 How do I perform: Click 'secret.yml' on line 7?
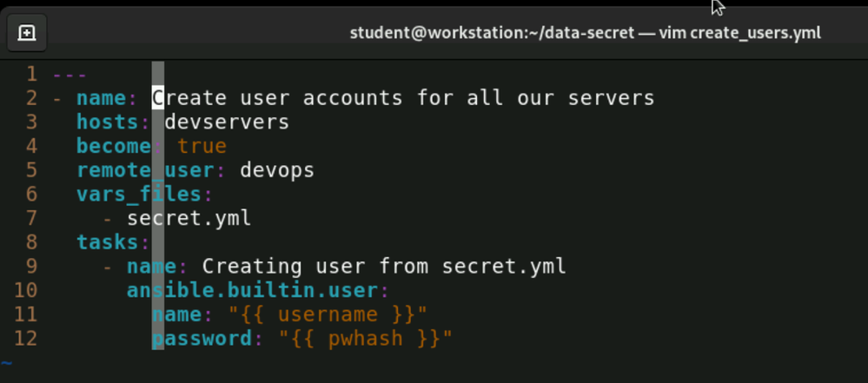[x=189, y=217]
